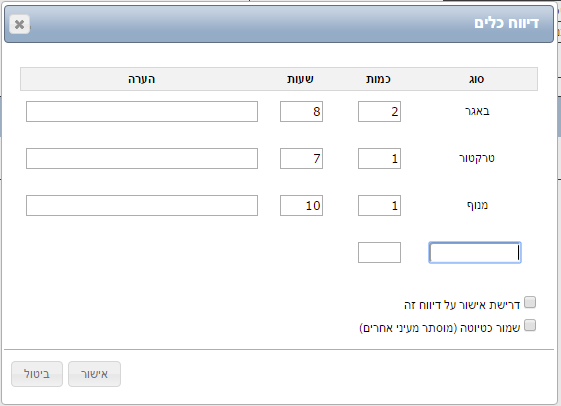The image size is (561, 406).
Task: Click the שעות column header
Action: click(300, 79)
